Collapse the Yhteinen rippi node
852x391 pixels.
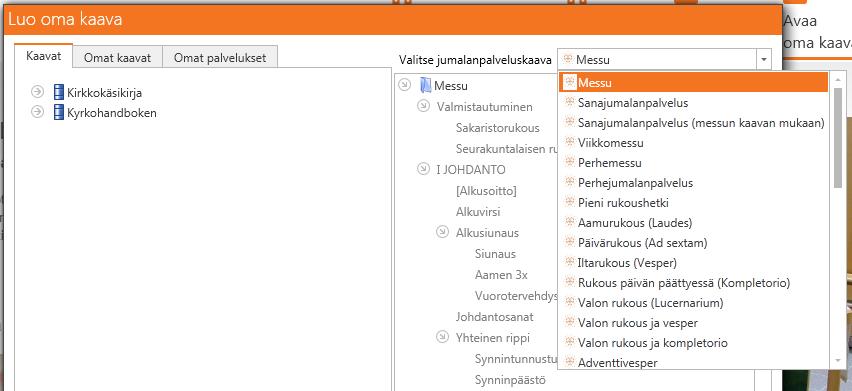[442, 337]
